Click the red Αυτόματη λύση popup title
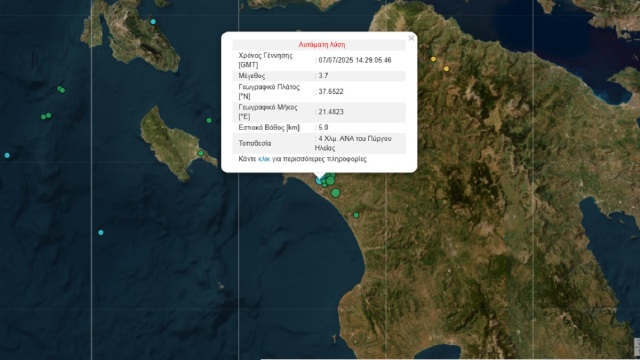640x360 pixels. click(x=322, y=44)
